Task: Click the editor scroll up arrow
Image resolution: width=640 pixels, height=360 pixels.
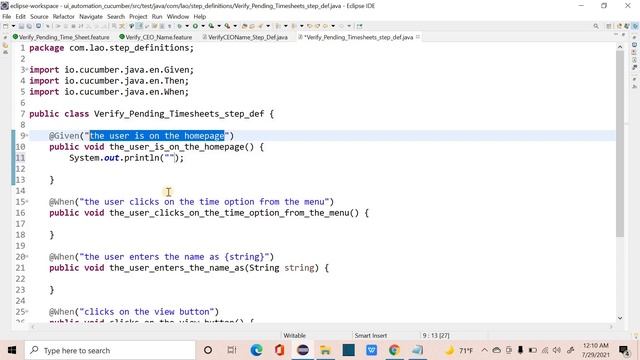Action: pos(620,47)
